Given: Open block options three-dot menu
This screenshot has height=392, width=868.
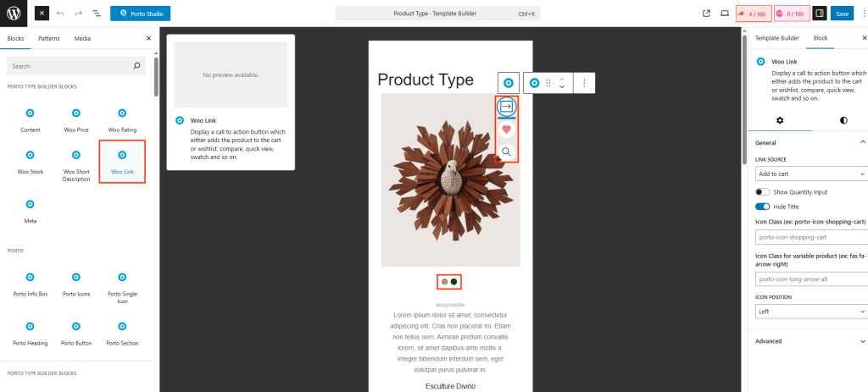Looking at the screenshot, I should [584, 83].
